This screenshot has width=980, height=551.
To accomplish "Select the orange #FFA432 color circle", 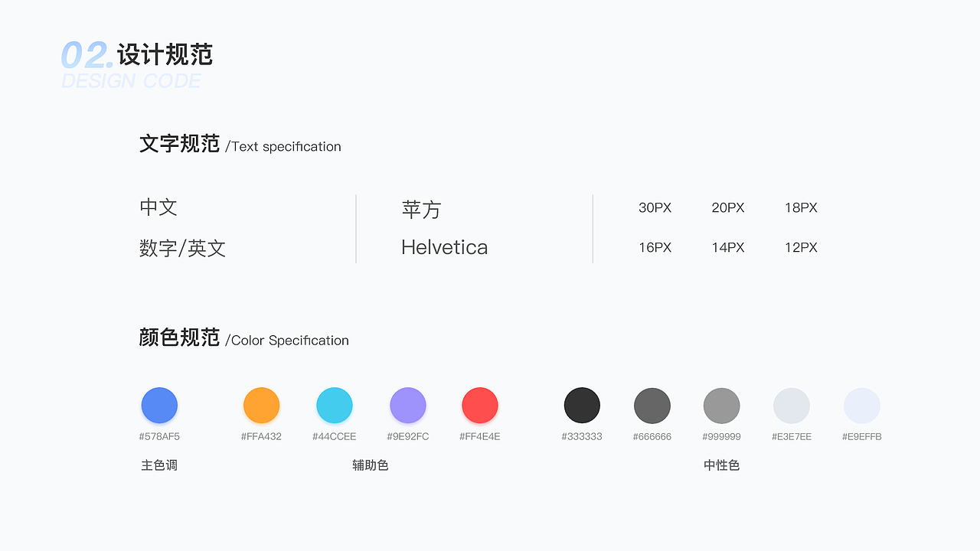I will [261, 406].
